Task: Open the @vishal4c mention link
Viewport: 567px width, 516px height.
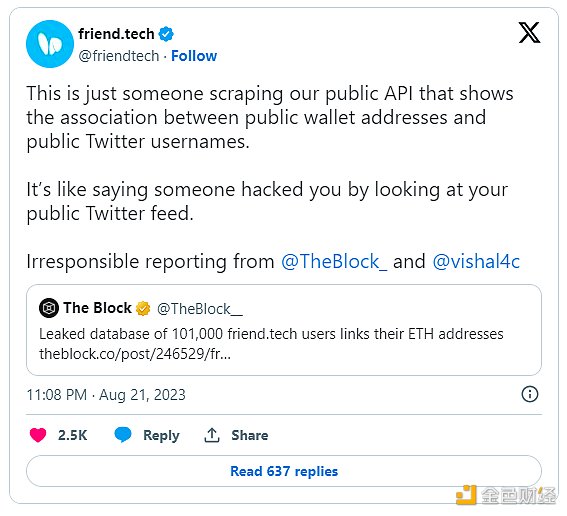Action: point(476,261)
